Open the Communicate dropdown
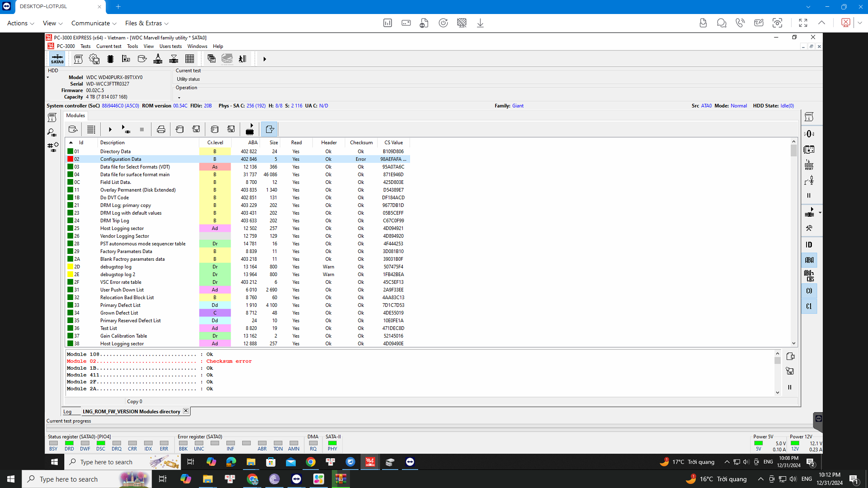868x488 pixels. click(x=94, y=23)
